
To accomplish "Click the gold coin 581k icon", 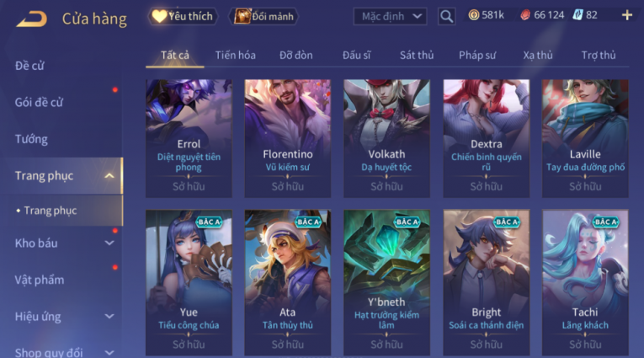I will pyautogui.click(x=474, y=15).
